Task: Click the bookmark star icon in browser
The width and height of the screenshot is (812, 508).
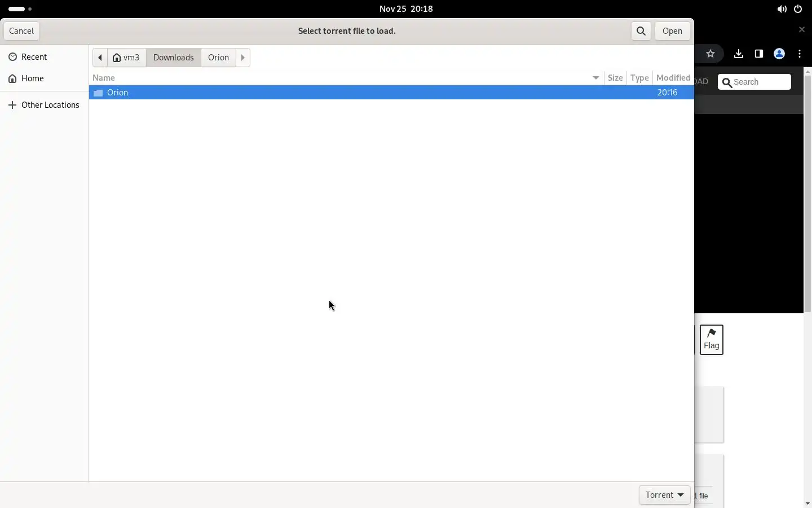Action: coord(711,54)
